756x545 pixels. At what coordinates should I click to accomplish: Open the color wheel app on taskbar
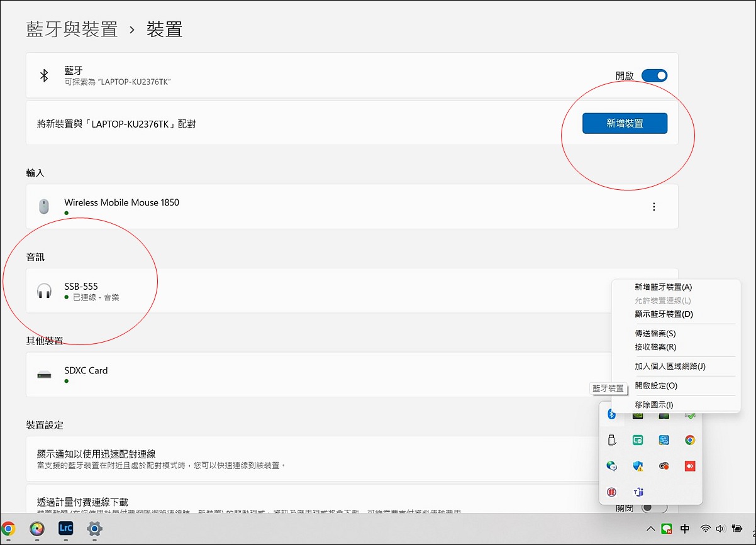(x=37, y=529)
